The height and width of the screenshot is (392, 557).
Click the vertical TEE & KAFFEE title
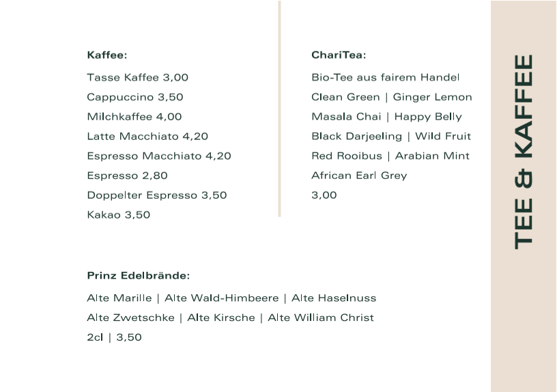point(524,152)
